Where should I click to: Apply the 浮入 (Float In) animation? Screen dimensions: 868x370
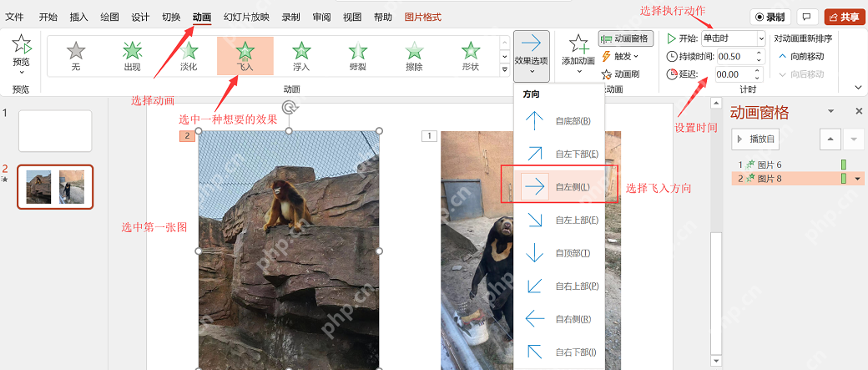coord(301,57)
